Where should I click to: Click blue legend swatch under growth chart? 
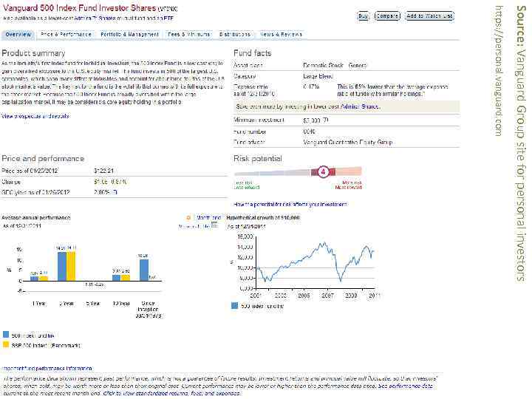click(234, 306)
